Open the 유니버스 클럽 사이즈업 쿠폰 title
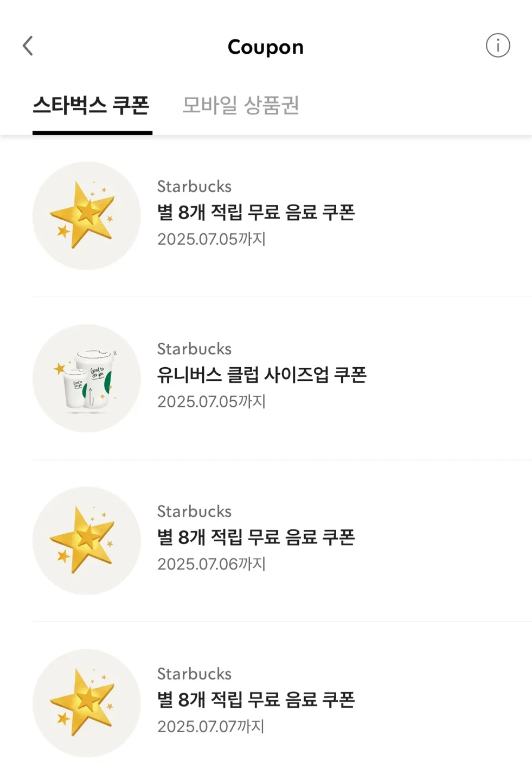This screenshot has height=781, width=532. click(x=262, y=375)
